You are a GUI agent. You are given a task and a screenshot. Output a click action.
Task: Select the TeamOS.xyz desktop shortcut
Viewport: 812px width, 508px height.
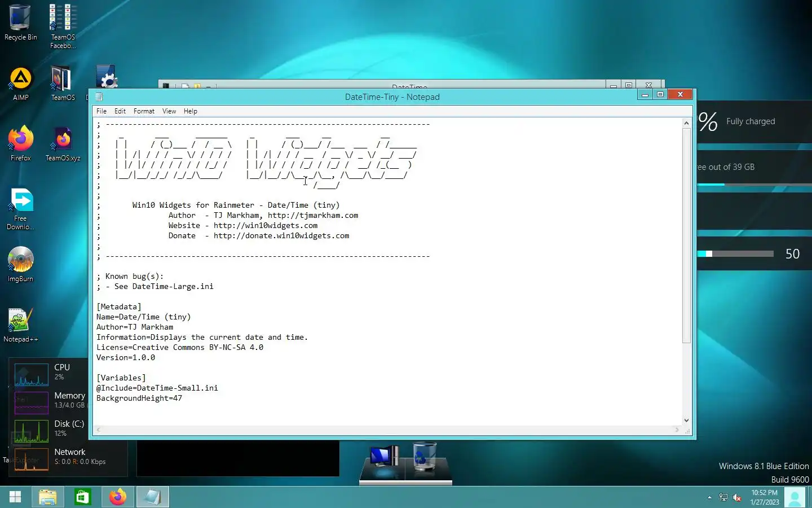(63, 144)
